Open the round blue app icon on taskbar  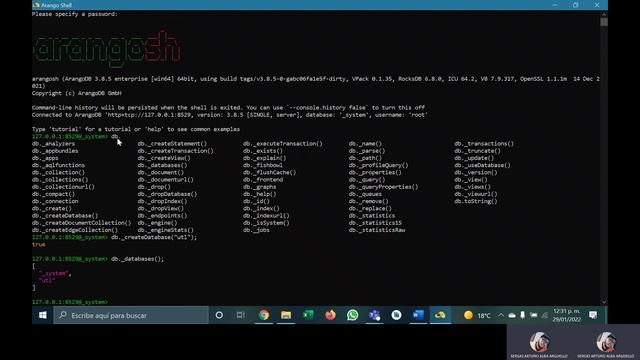coord(396,315)
